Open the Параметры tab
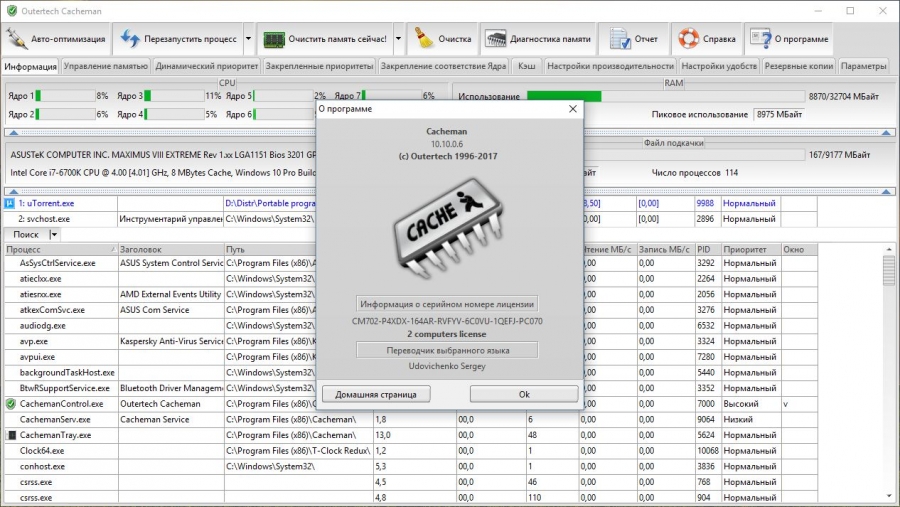This screenshot has height=507, width=900. [863, 66]
